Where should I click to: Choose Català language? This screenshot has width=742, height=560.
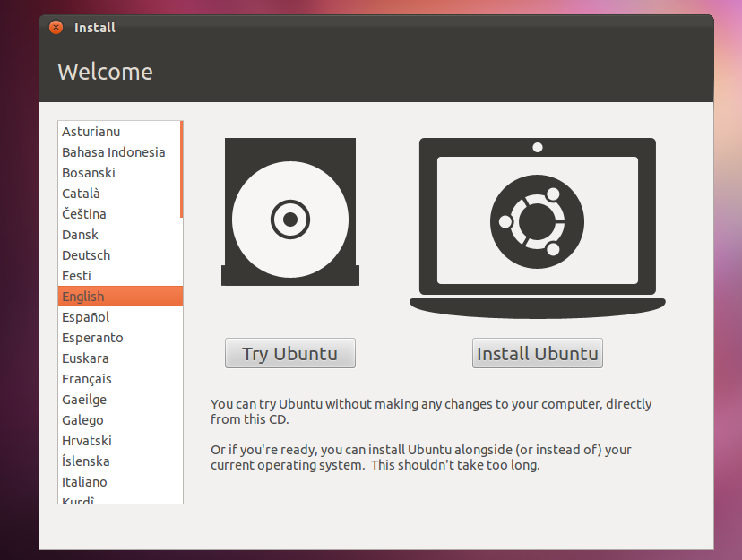119,194
